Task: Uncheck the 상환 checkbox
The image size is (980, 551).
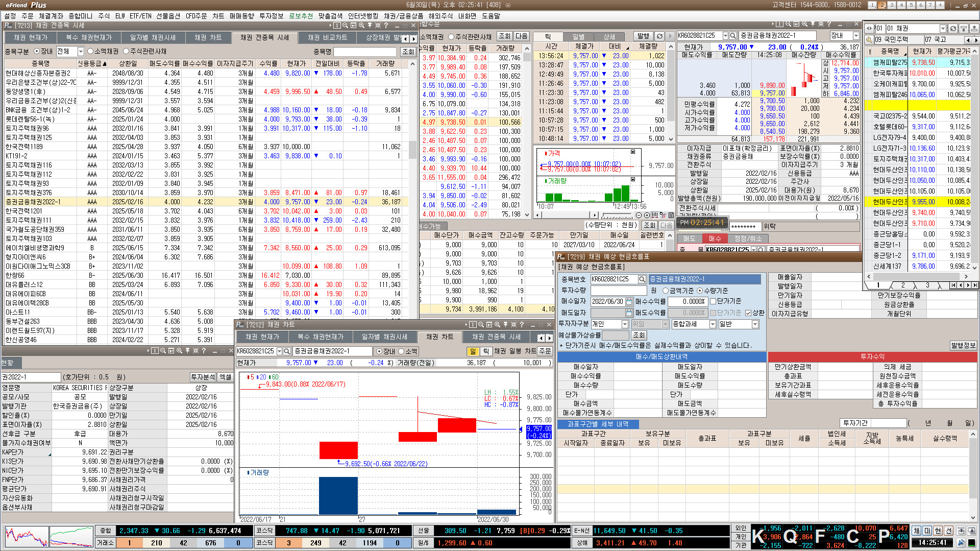Action: tap(748, 313)
